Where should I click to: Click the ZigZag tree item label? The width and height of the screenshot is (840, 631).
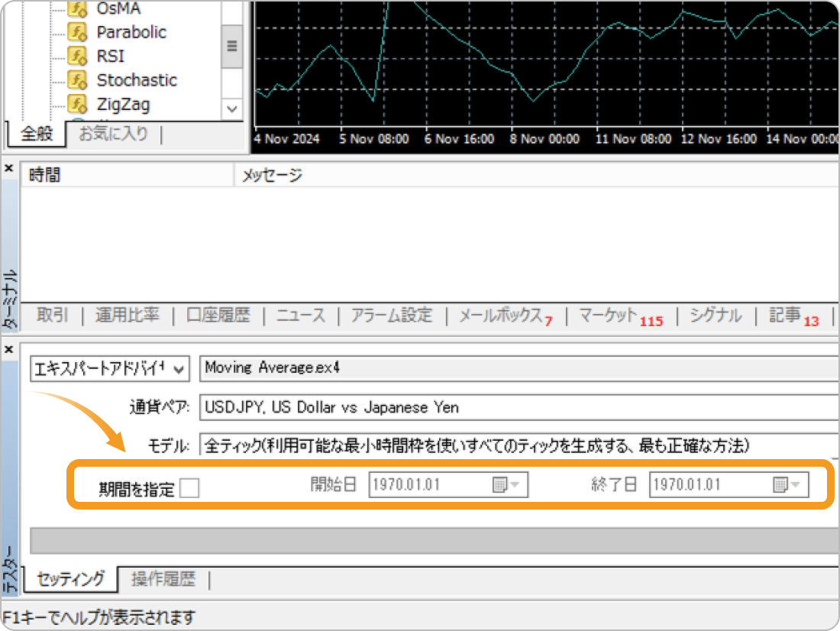pos(123,104)
